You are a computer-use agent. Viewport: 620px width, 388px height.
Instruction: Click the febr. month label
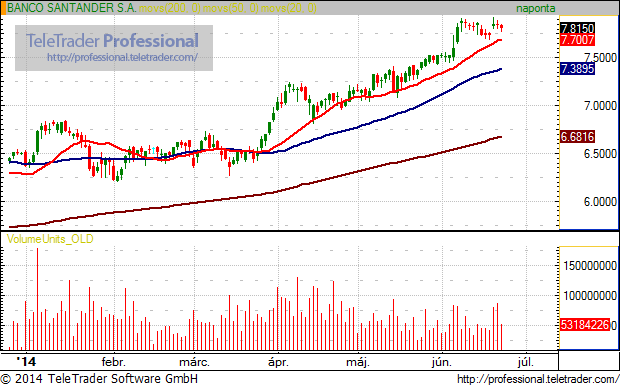pos(114,362)
